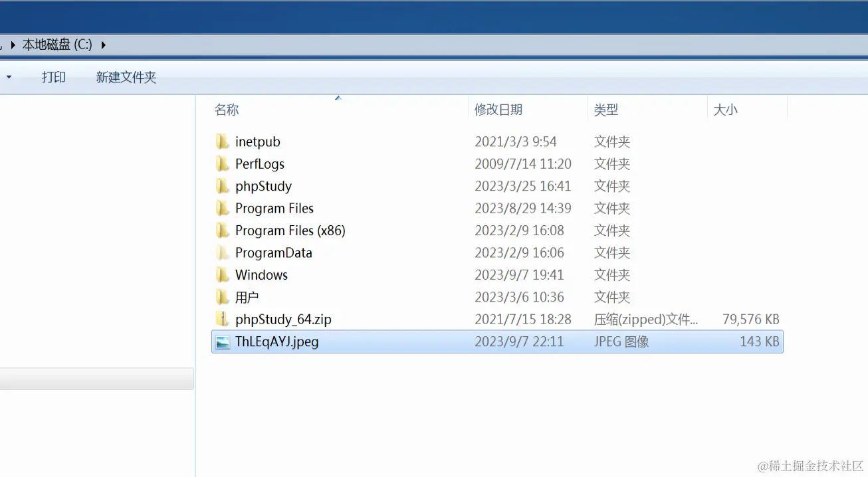Select the phpStudy_64.zip archive icon
This screenshot has height=477, width=868.
pyautogui.click(x=223, y=320)
